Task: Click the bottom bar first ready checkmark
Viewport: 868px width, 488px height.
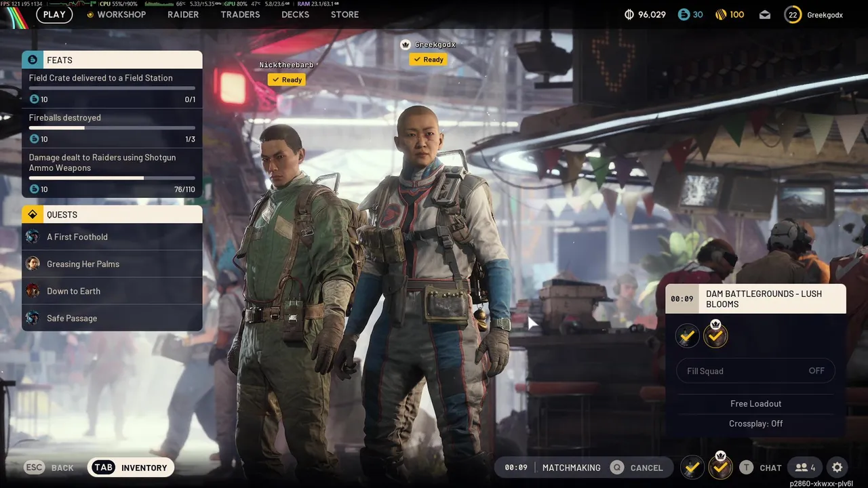Action: pos(692,467)
